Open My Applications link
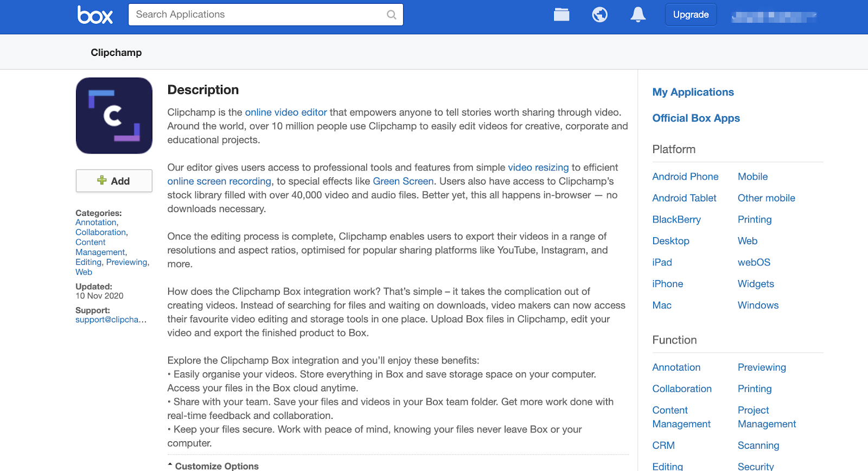 pos(693,92)
